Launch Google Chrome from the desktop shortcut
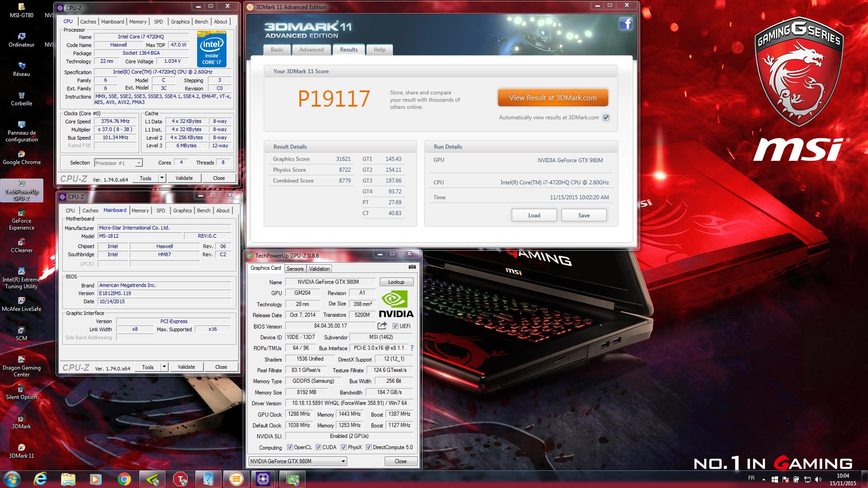The height and width of the screenshot is (488, 868). [21, 158]
